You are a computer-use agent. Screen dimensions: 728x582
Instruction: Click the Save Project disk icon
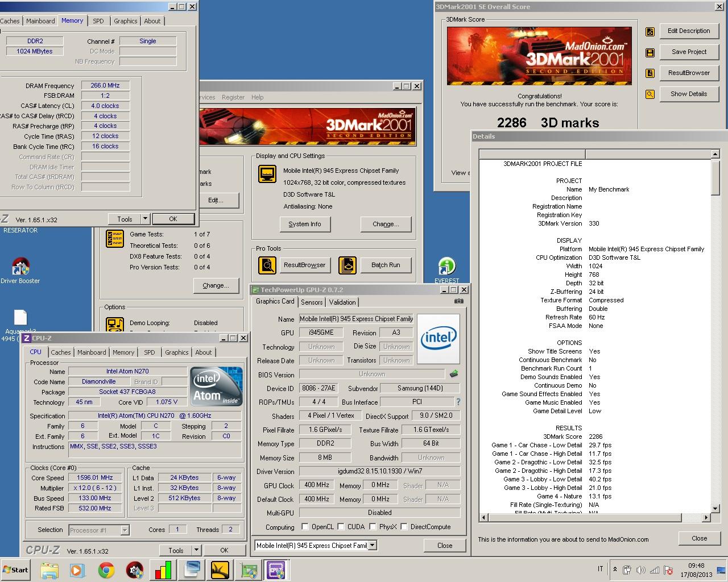tap(650, 52)
